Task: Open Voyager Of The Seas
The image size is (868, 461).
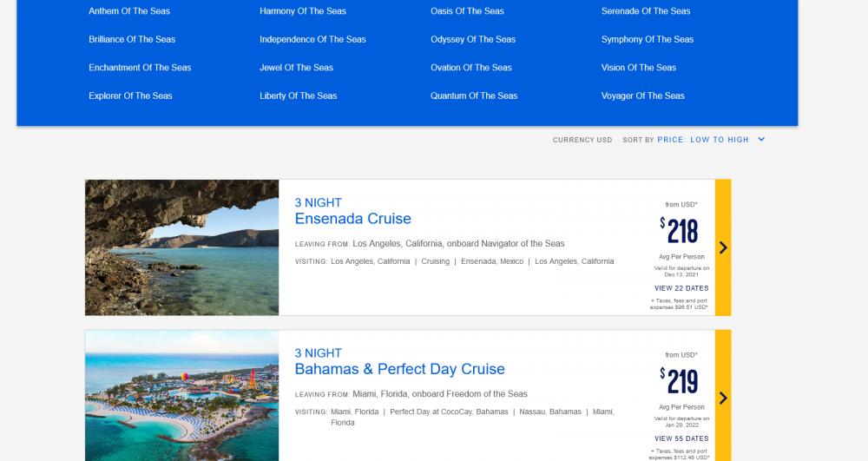Action: 642,95
